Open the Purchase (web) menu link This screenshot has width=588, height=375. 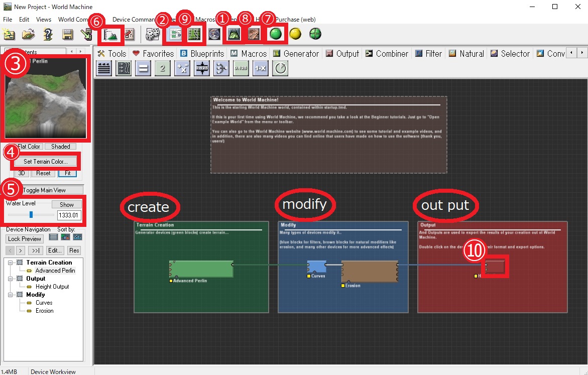pos(295,20)
